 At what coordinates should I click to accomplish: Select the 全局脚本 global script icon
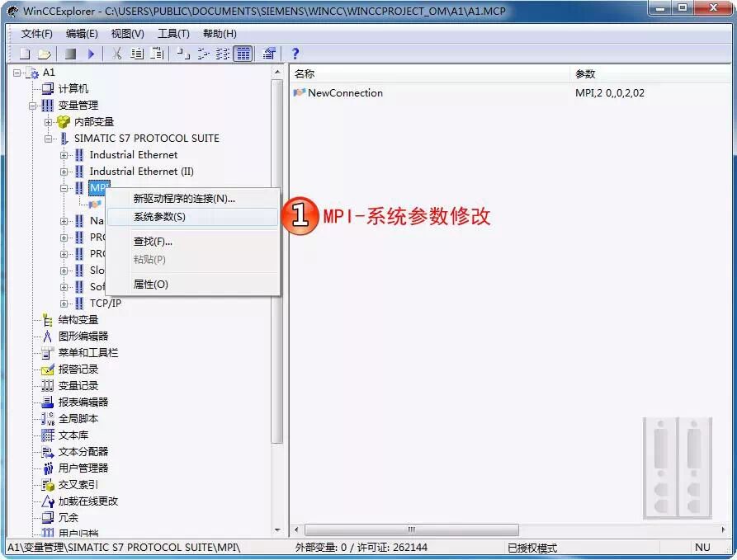coord(48,419)
